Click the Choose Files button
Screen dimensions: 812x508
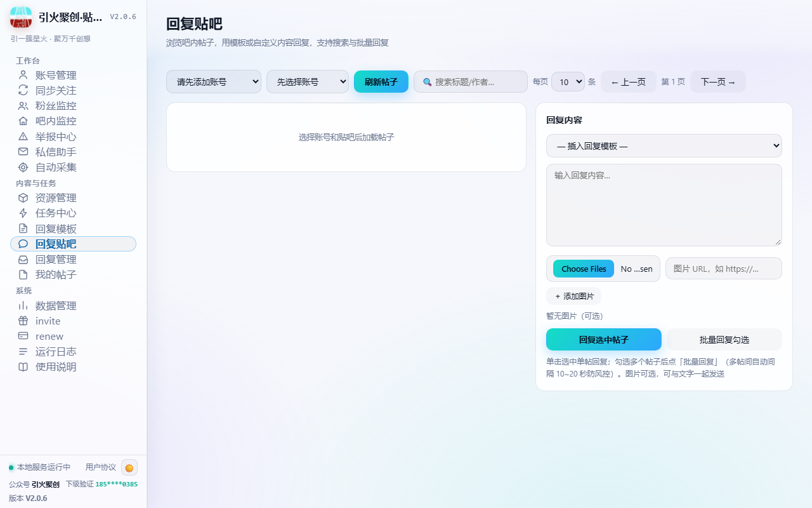click(584, 269)
